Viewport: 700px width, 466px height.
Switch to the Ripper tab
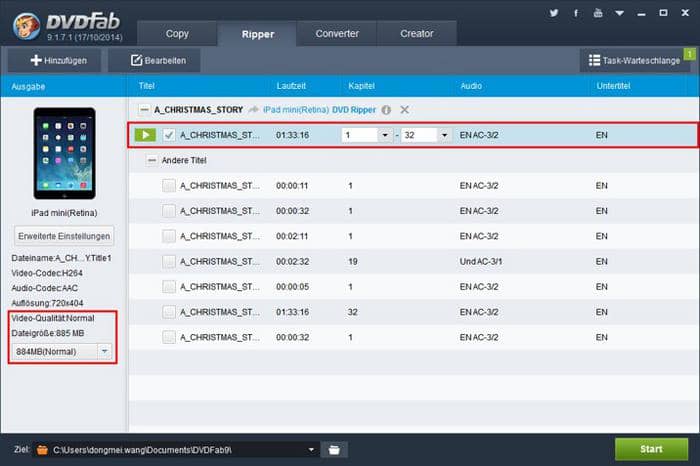tap(258, 34)
